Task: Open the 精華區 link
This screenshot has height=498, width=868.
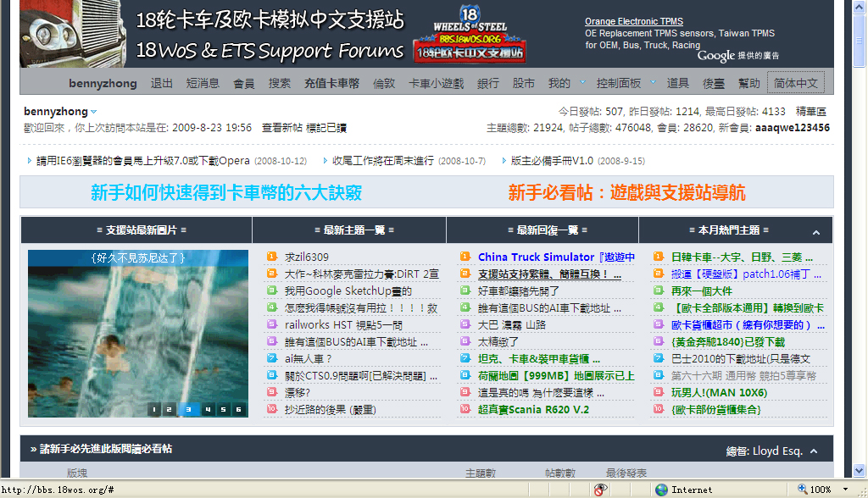Action: coord(811,111)
